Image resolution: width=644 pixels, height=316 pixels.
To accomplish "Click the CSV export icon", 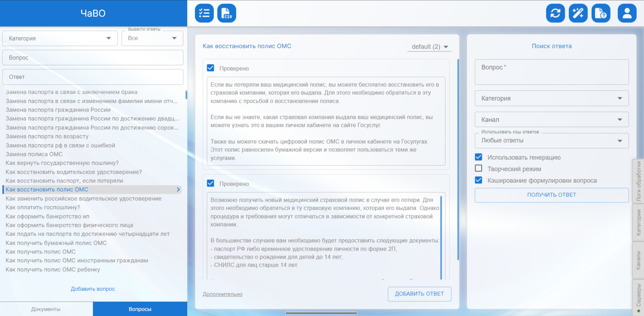I will (226, 13).
